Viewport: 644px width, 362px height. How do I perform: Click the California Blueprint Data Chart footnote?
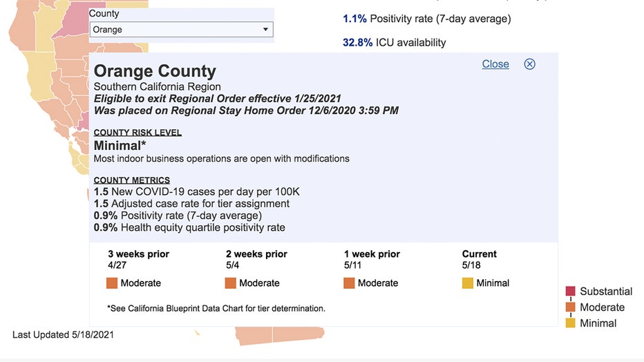216,308
